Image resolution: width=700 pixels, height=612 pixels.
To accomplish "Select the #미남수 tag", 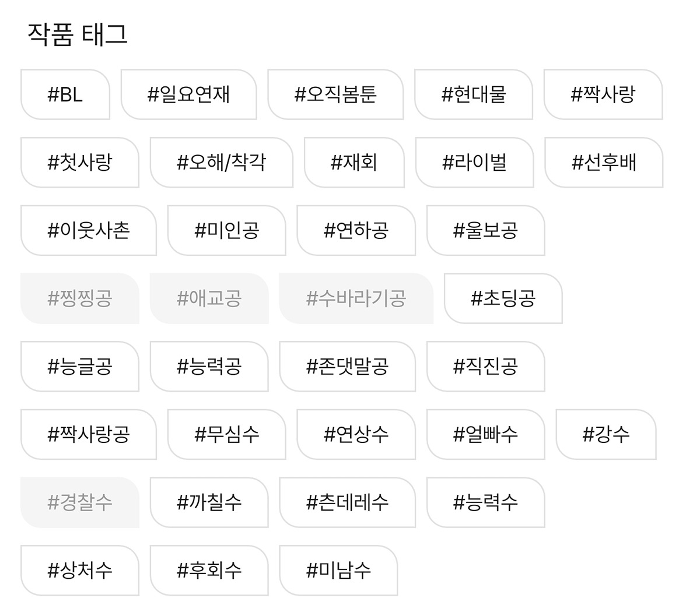I will point(338,571).
